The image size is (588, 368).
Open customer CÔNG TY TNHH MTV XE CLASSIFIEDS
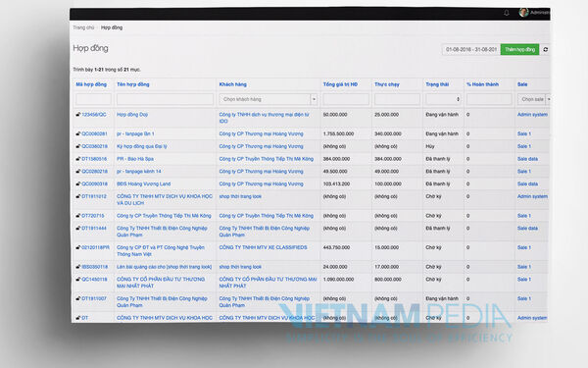click(264, 247)
